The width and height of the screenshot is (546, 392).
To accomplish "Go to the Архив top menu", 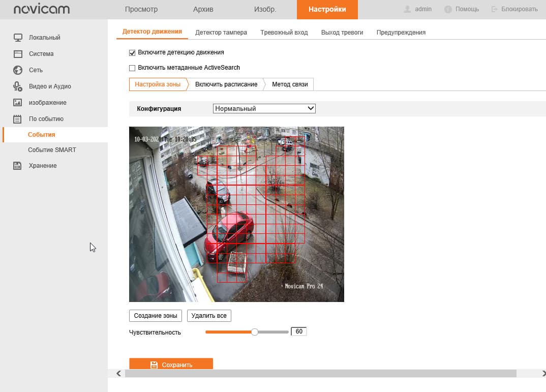I will (203, 9).
